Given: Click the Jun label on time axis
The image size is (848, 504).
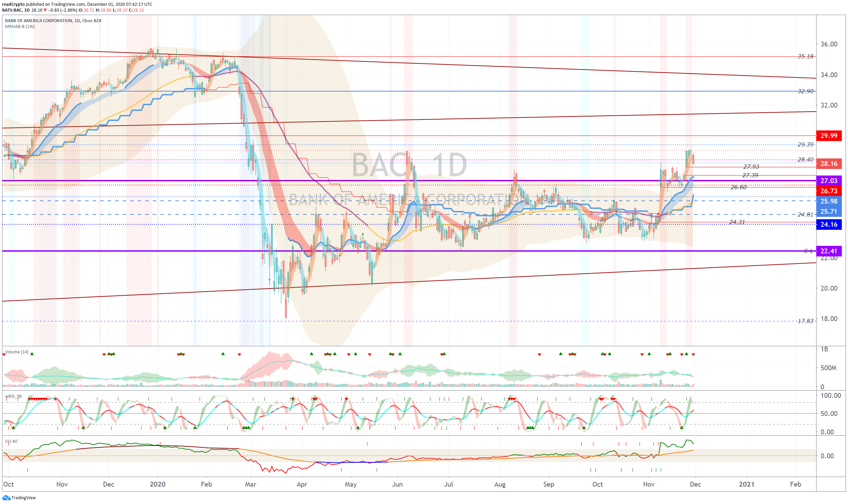Looking at the screenshot, I should tap(398, 485).
